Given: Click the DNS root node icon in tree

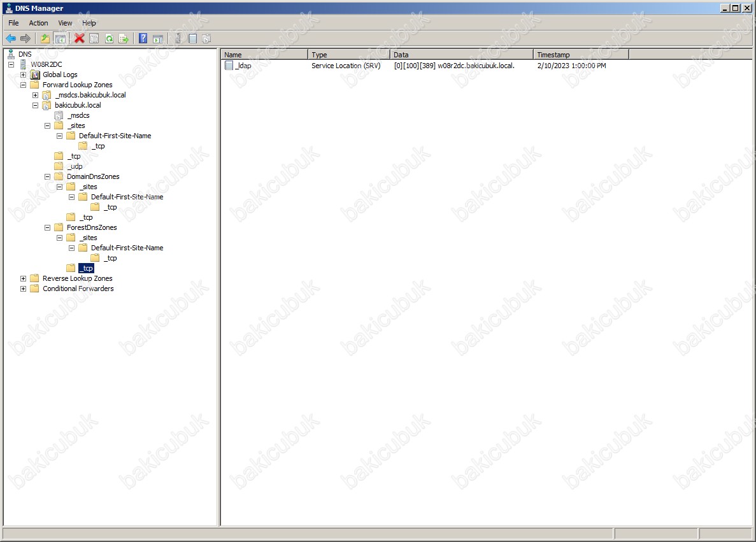Looking at the screenshot, I should tap(11, 54).
